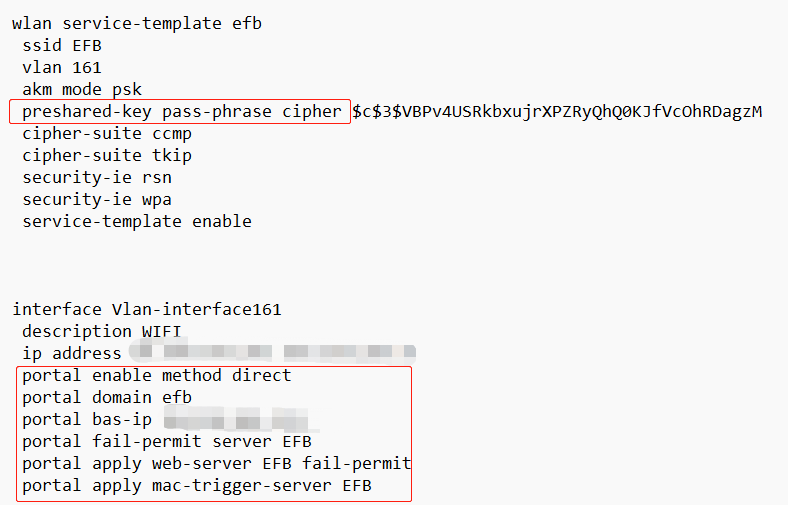
Task: Click the 'portal apply web-server EFB fail-permit' line
Action: tap(216, 463)
